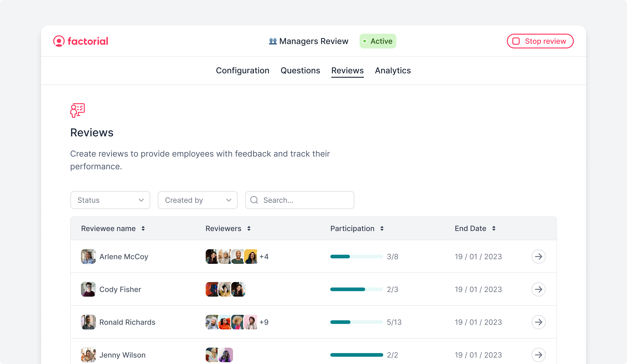Sort by Participation column arrows
Viewport: 627px width, 364px height.
(382, 229)
